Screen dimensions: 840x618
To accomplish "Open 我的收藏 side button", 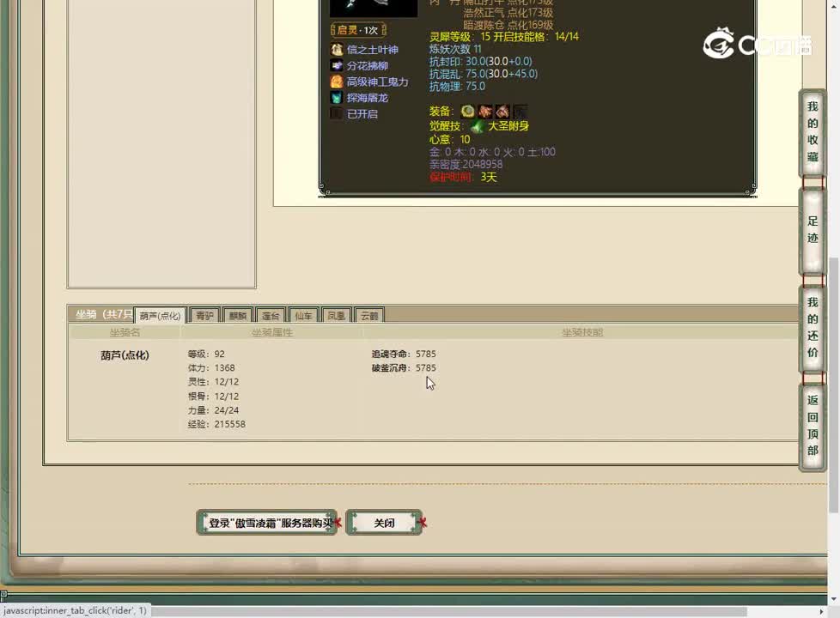I will point(813,131).
